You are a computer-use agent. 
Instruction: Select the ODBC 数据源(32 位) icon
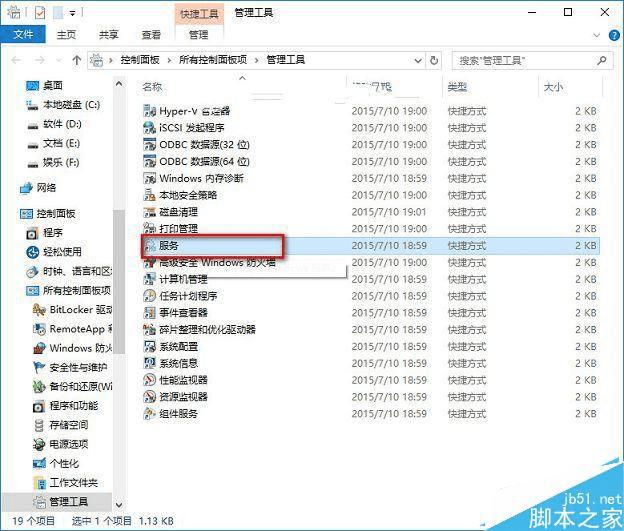point(149,144)
